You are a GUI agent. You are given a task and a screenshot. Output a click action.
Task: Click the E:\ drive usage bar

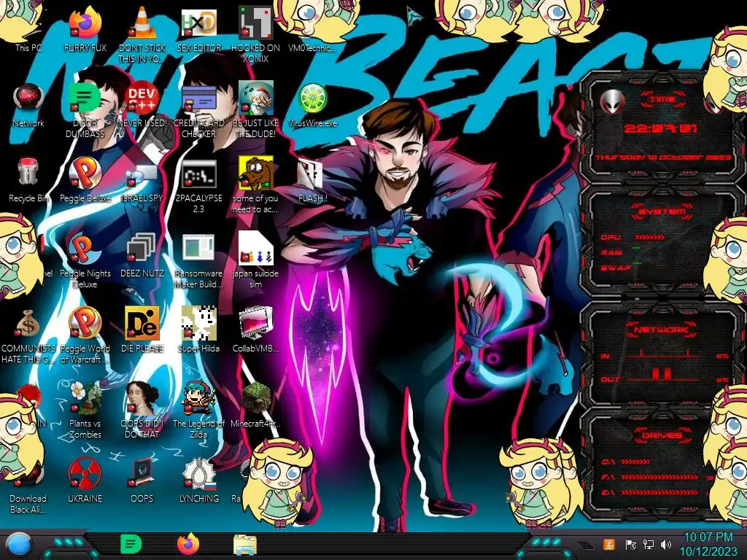pos(659,492)
